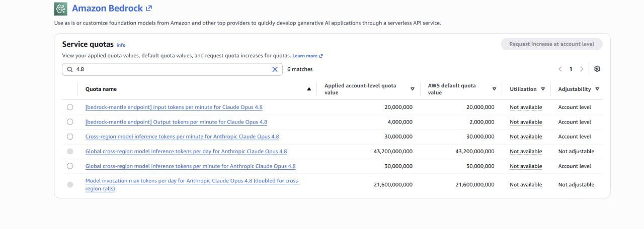This screenshot has width=644, height=229.
Task: Open bedrock-mantle Input tokens per minute quota link
Action: point(174,107)
